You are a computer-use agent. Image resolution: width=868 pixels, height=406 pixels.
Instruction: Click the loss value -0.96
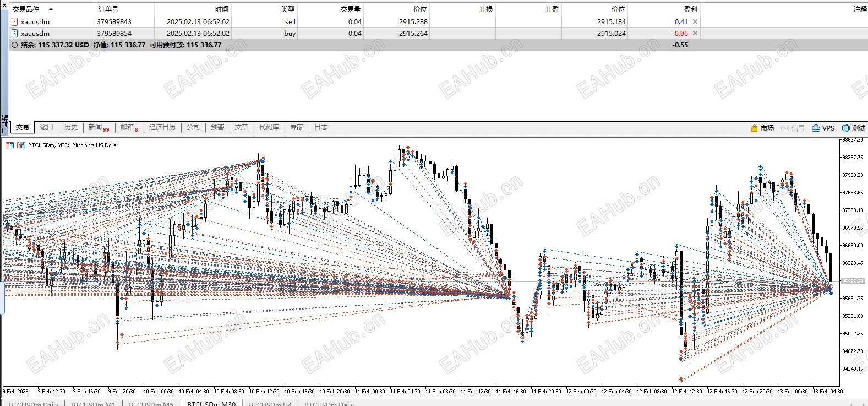[680, 33]
